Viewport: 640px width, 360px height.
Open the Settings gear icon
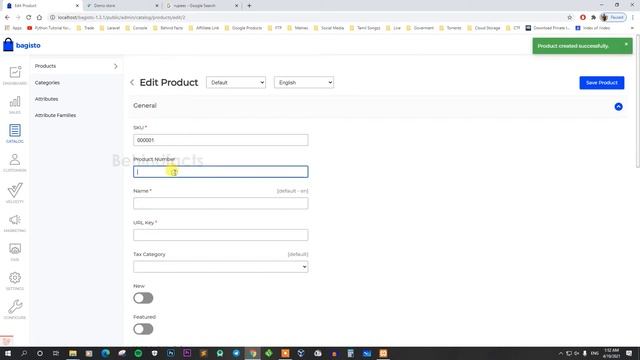pyautogui.click(x=15, y=278)
